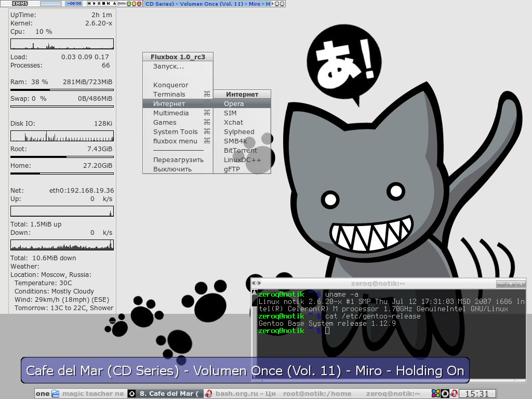Click the taskbar clock 15:31
The image size is (532, 399).
(477, 394)
